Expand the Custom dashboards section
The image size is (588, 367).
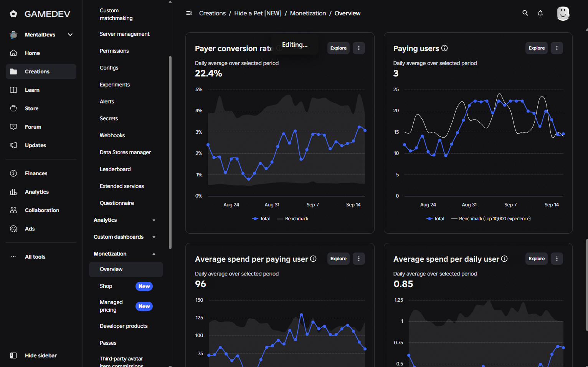(x=154, y=237)
